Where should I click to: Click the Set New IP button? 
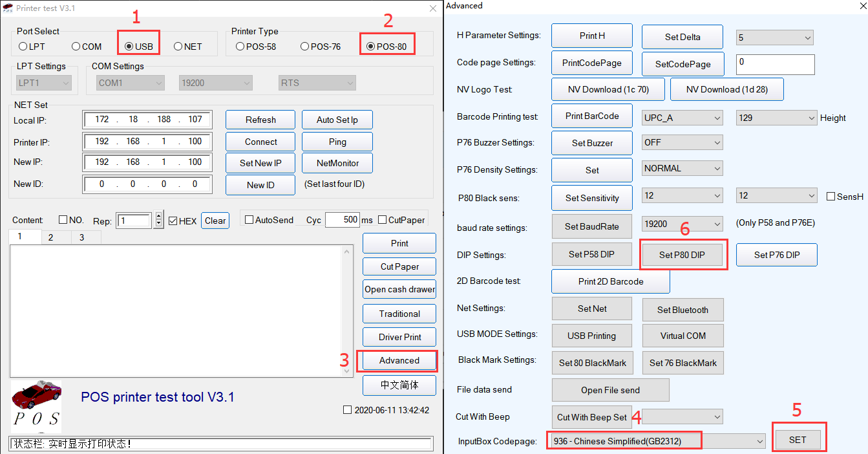tap(260, 163)
